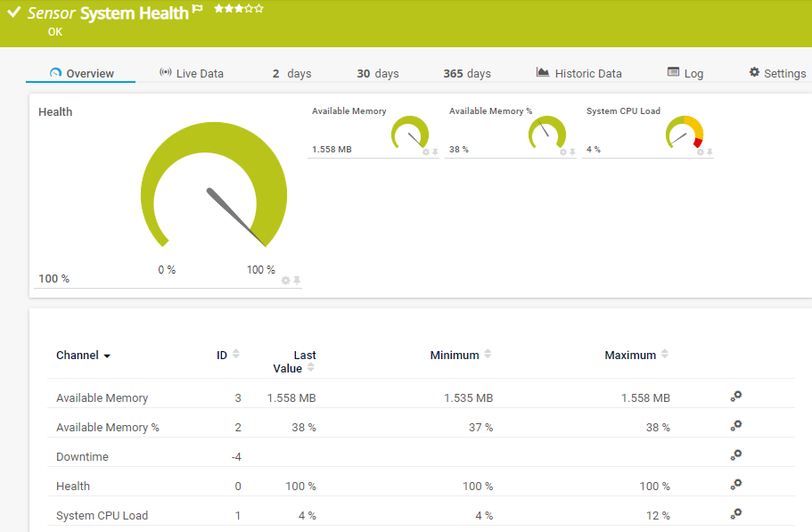
Task: Sort the table by ID column arrows
Action: (x=236, y=355)
